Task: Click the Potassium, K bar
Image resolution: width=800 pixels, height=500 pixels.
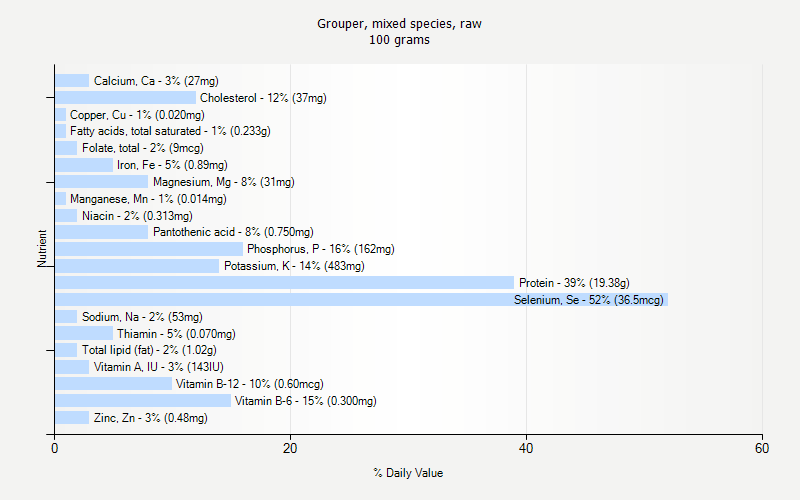Action: [x=136, y=266]
